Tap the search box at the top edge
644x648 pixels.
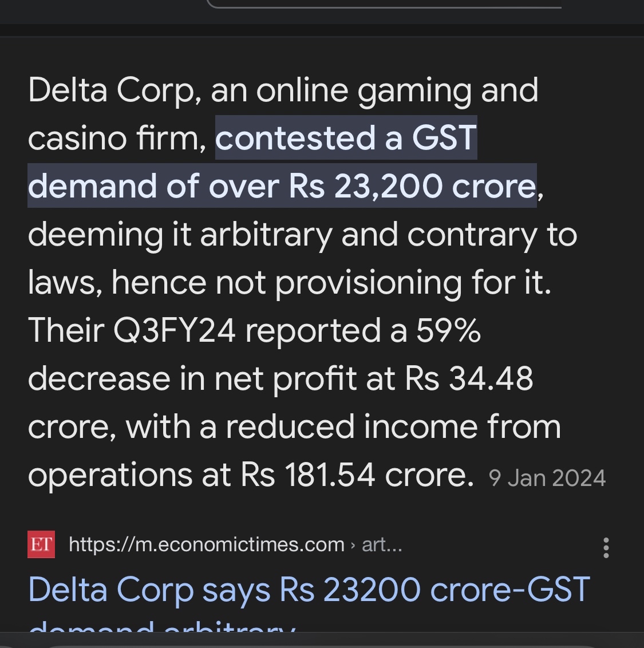pyautogui.click(x=384, y=5)
